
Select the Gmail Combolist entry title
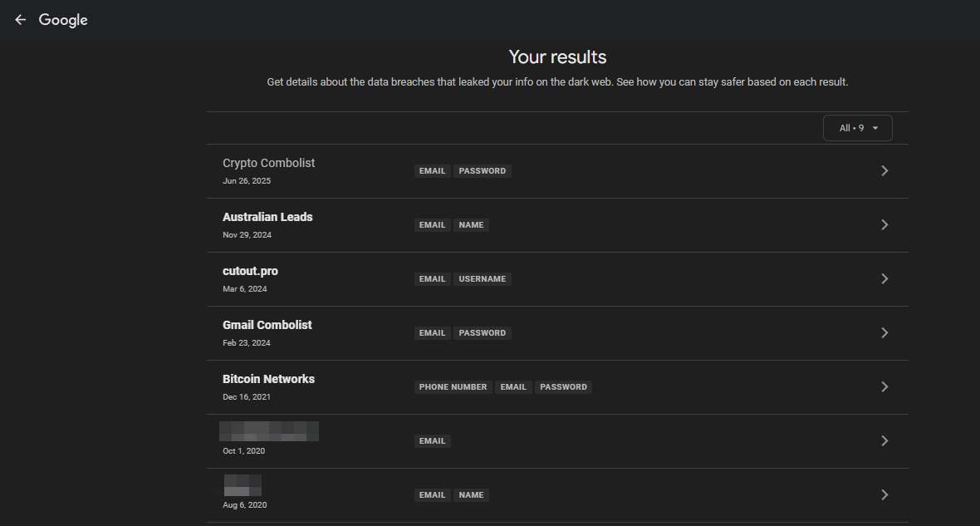click(267, 325)
